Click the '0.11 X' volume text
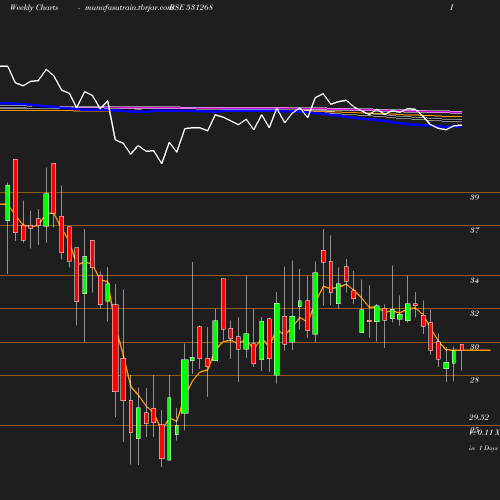500x500 pixels. (x=489, y=433)
